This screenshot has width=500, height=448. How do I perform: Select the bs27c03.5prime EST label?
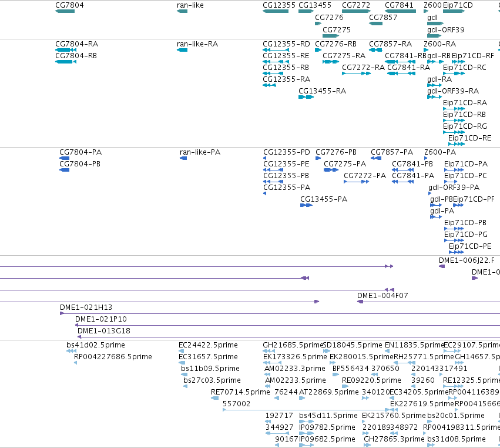point(212,380)
